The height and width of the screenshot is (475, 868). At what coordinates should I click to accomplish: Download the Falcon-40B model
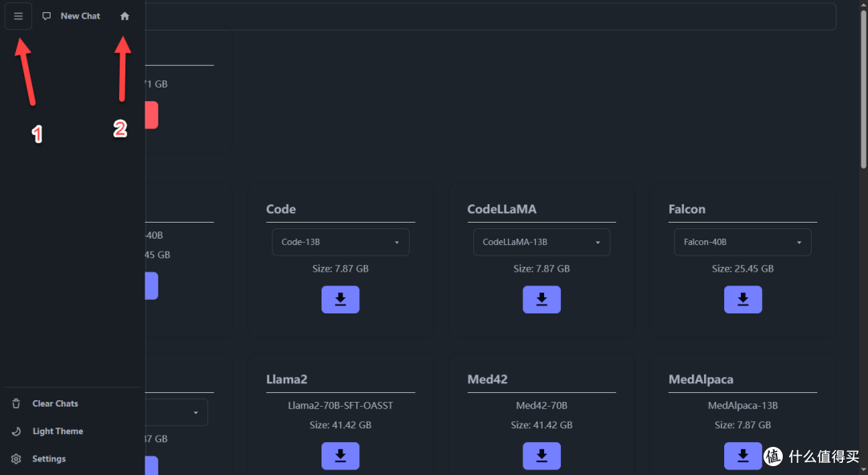[x=743, y=300]
